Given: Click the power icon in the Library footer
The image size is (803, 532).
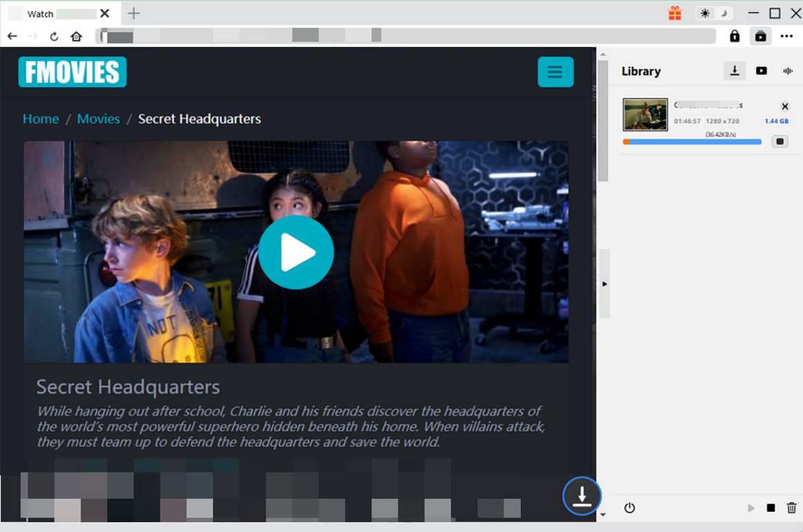Looking at the screenshot, I should (629, 508).
